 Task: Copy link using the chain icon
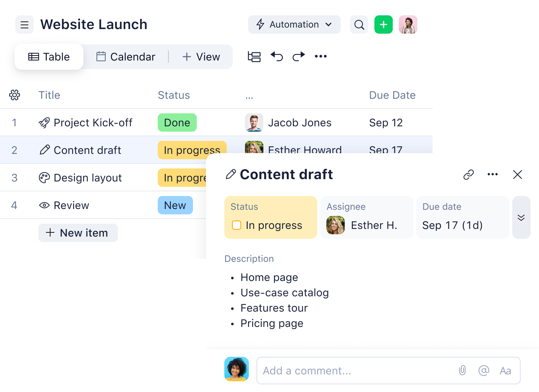point(469,175)
